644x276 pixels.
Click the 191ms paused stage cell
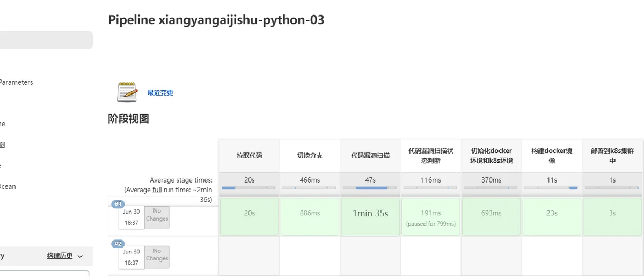point(431,216)
